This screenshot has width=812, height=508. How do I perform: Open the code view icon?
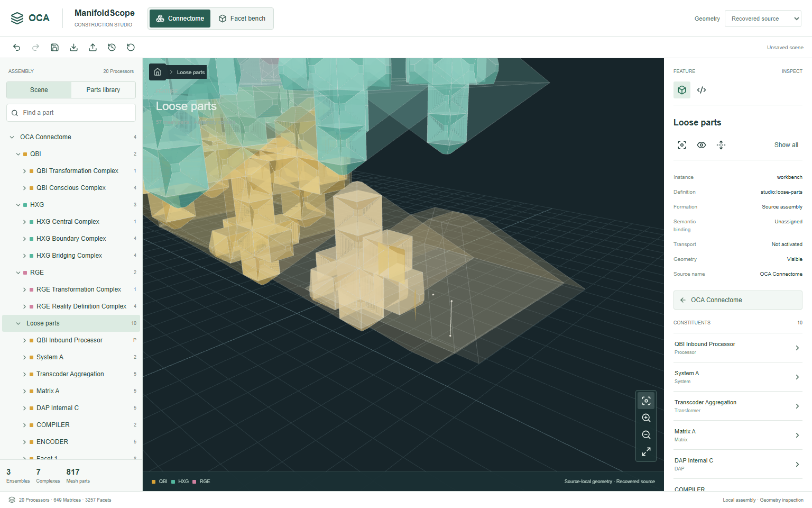point(702,90)
